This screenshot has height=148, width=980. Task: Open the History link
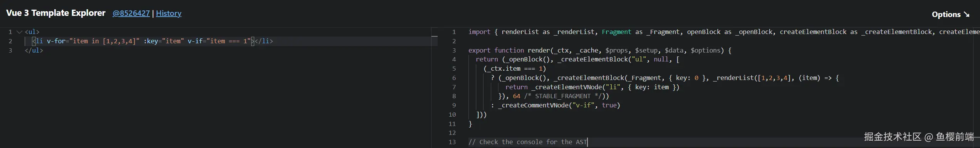coord(168,13)
